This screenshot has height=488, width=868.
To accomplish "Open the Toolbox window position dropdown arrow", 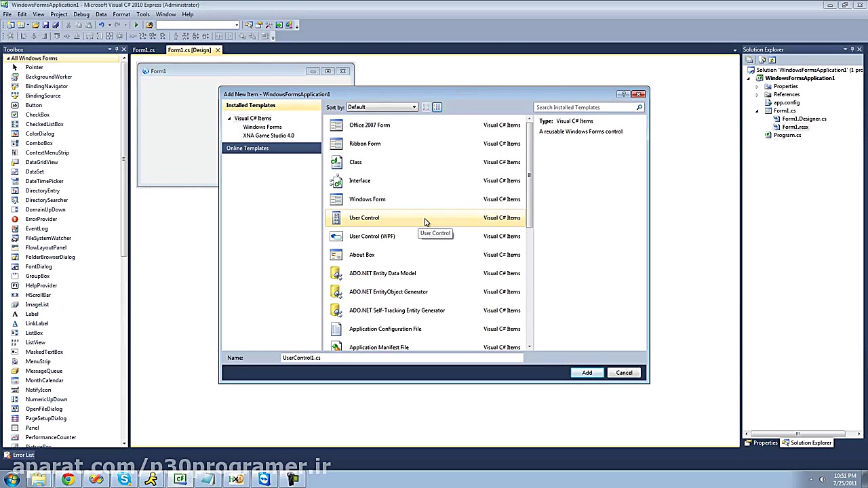I will [x=109, y=49].
